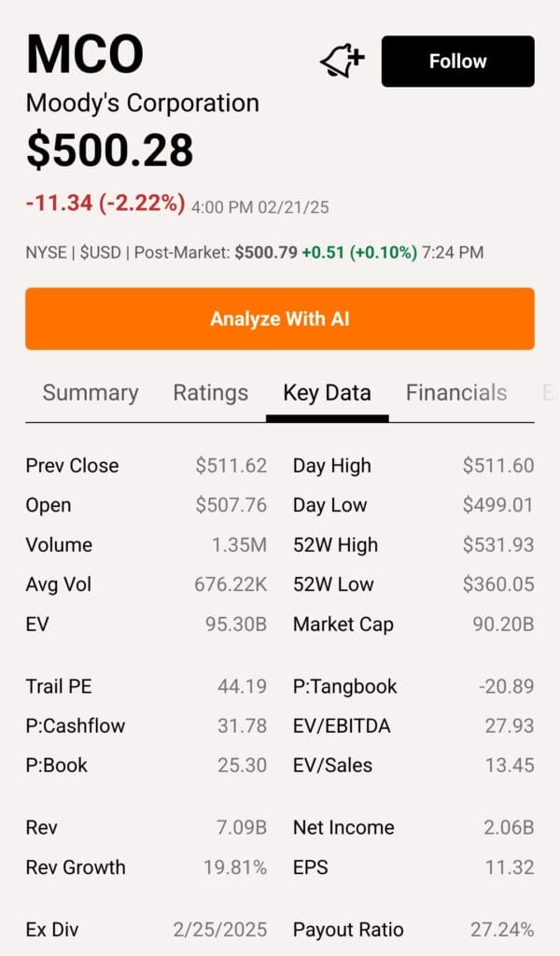Switch to the Financials tab
Screen dimensions: 560x956
pos(456,393)
